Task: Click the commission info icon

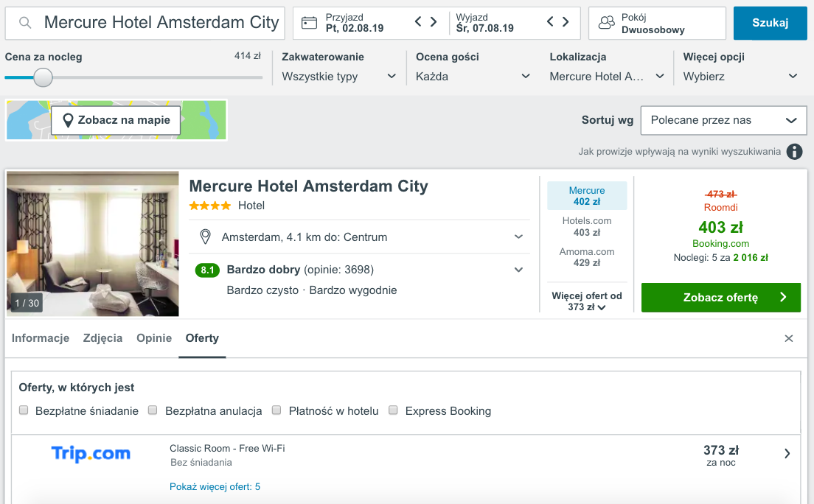Action: (794, 152)
